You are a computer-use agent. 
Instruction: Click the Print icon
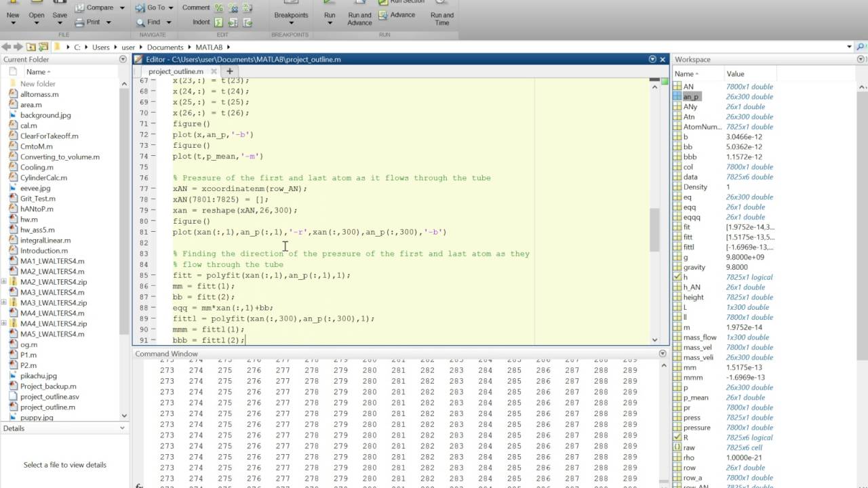[x=79, y=22]
